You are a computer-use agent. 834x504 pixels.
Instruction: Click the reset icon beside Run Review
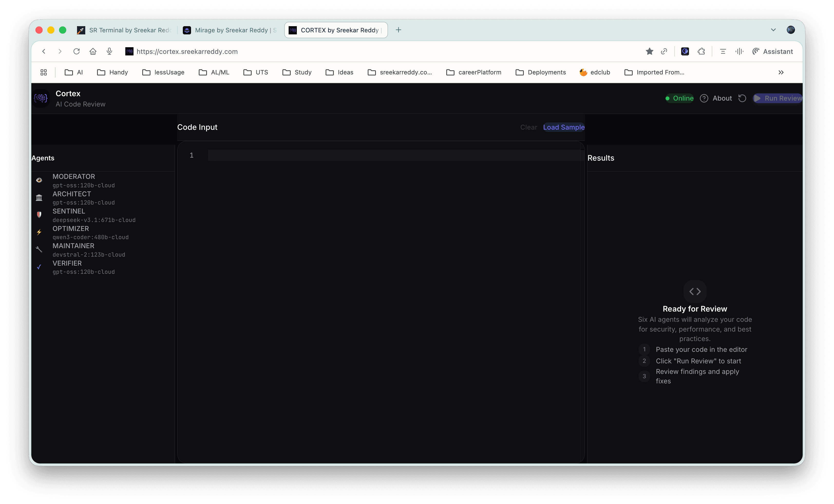[742, 98]
